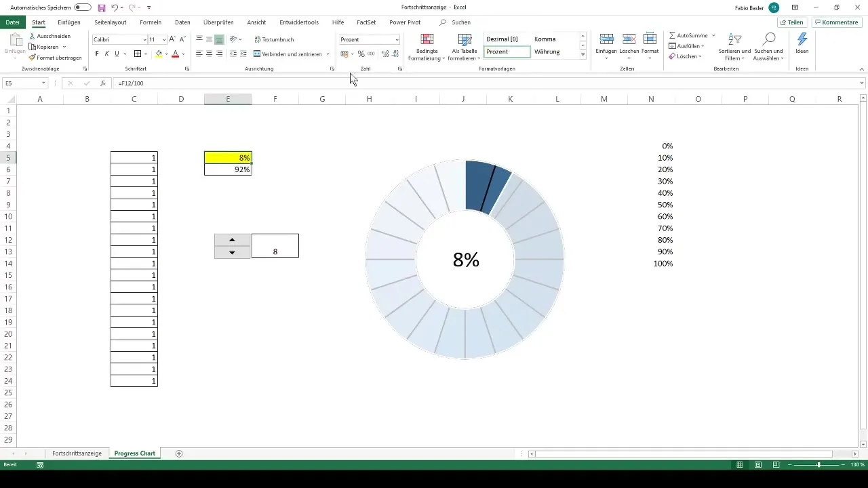
Task: Click accounting number format icon
Action: tap(344, 54)
